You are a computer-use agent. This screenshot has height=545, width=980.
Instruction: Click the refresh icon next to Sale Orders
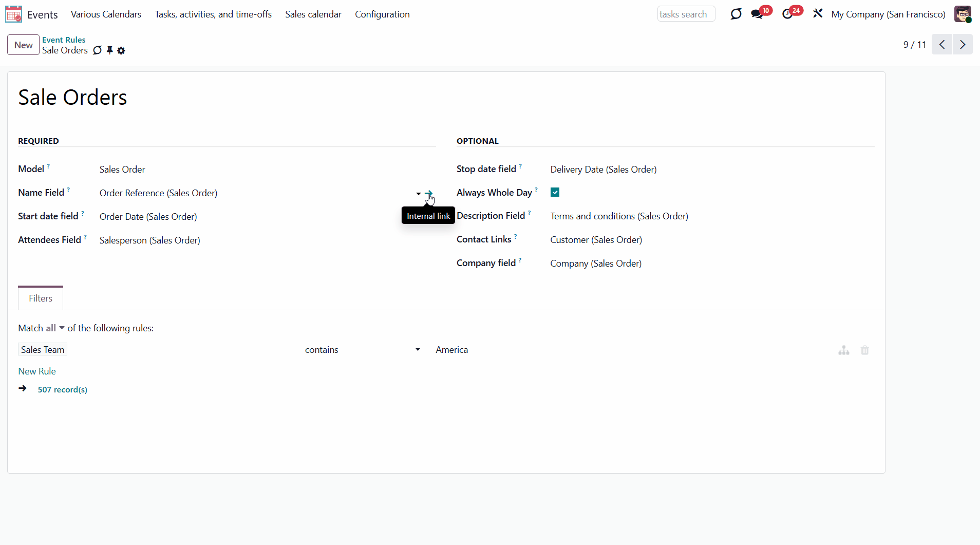pyautogui.click(x=98, y=50)
